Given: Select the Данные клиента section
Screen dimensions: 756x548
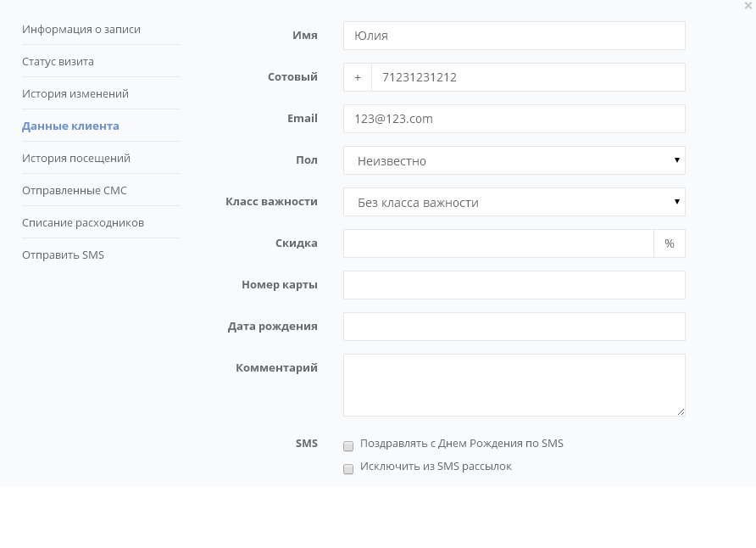Looking at the screenshot, I should tap(70, 126).
